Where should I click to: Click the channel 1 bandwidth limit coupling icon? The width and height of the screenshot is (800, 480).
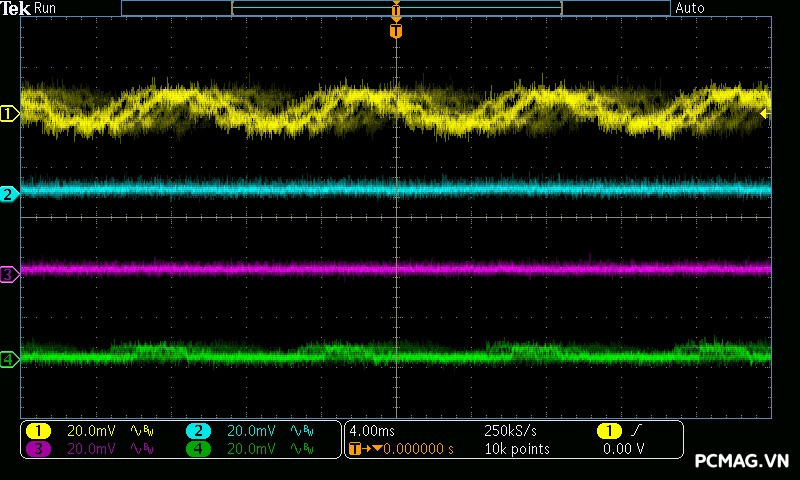pos(143,430)
